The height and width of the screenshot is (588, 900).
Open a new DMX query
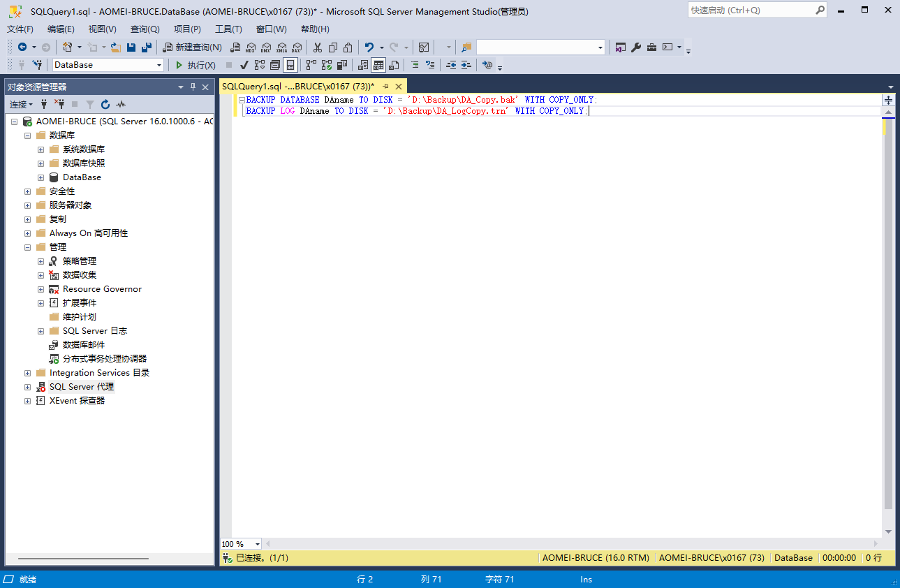(x=266, y=47)
